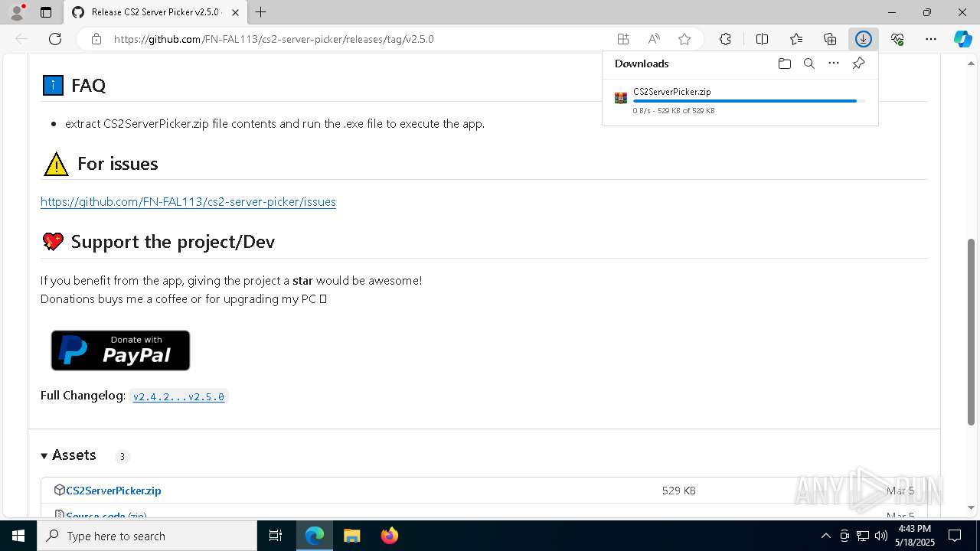Viewport: 980px width, 551px height.
Task: Click the taskbar search box
Action: point(147,536)
